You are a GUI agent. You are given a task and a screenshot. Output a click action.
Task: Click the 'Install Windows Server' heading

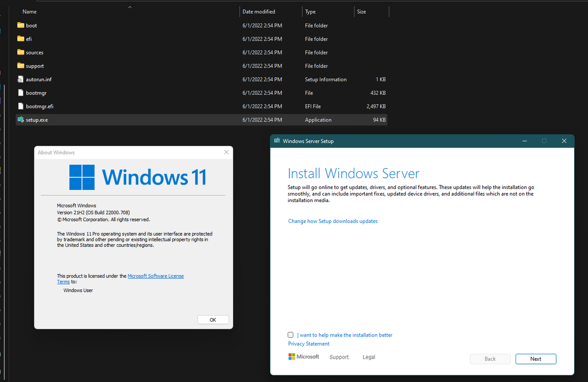point(353,173)
